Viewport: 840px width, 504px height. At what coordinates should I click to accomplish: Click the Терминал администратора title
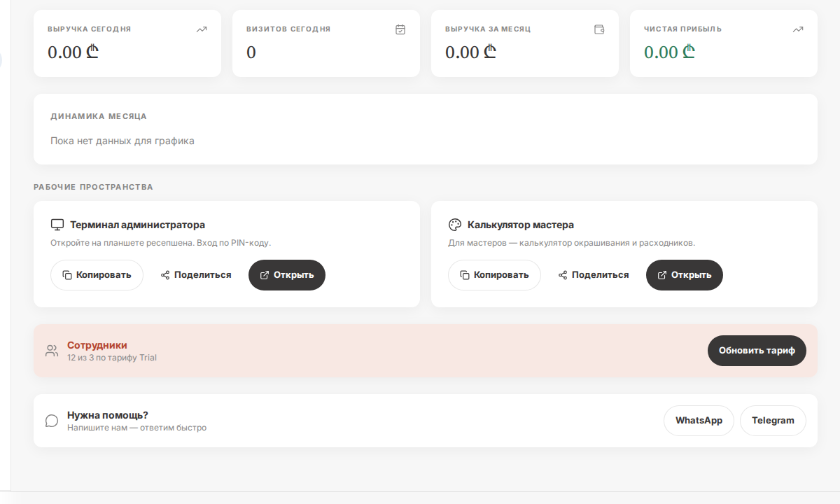[137, 225]
